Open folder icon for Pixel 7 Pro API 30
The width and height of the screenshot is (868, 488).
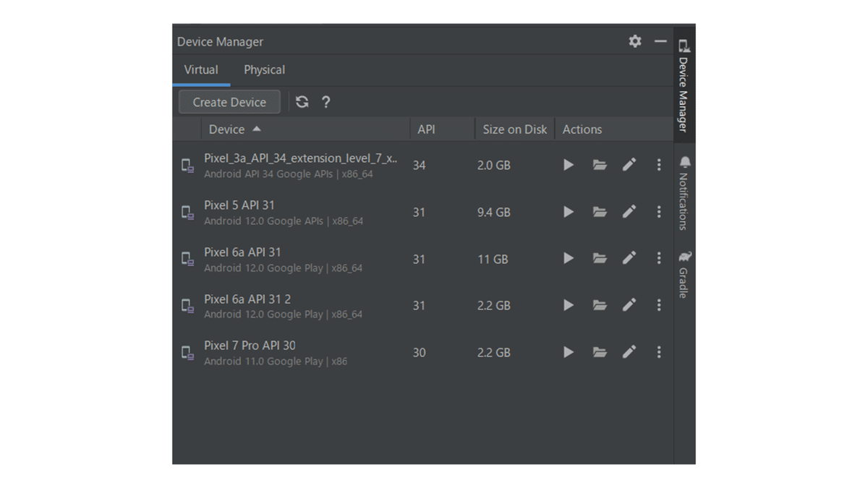click(600, 352)
